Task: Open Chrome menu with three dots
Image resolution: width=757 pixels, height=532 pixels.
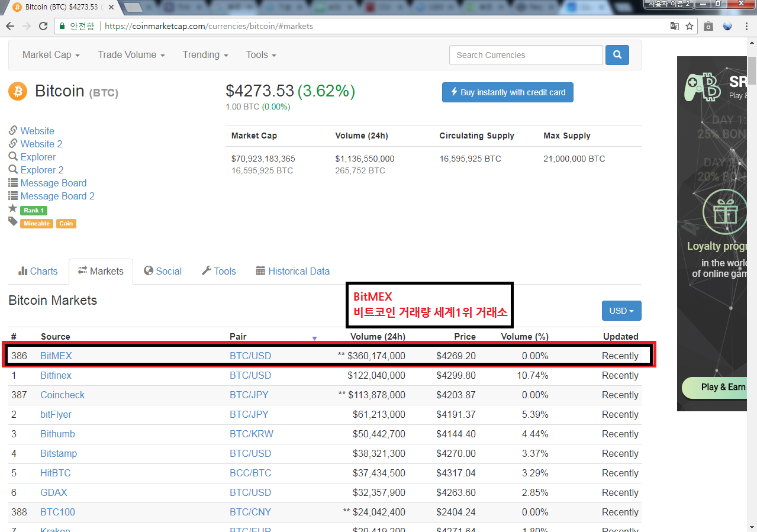Action: pyautogui.click(x=746, y=26)
